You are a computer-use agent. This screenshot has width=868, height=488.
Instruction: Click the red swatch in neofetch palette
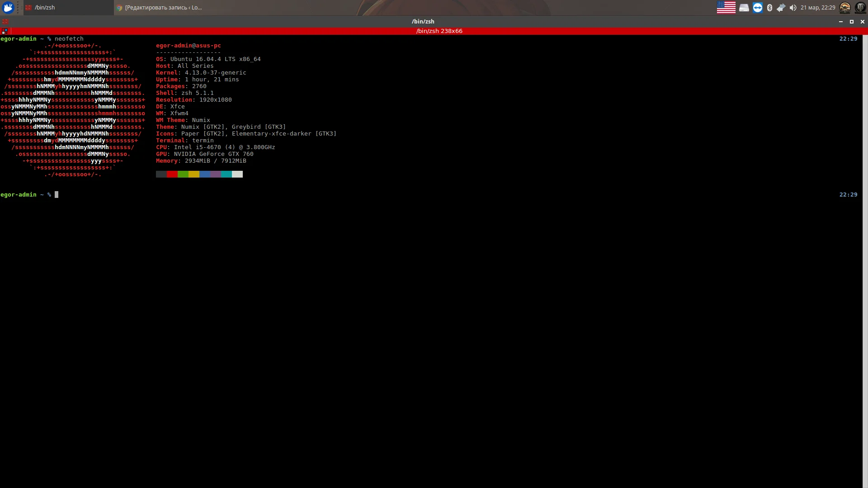pyautogui.click(x=172, y=174)
